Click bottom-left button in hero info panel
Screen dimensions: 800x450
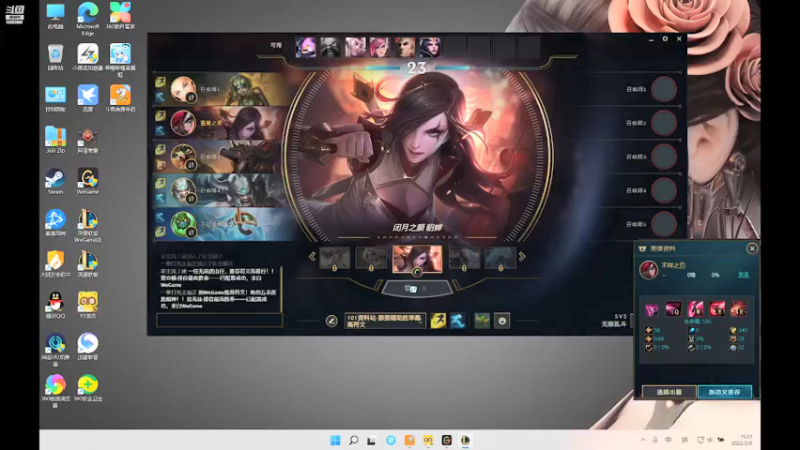pos(669,392)
